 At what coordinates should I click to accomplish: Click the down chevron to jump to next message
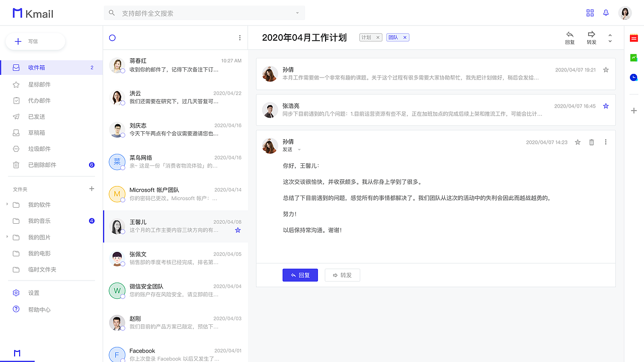pyautogui.click(x=610, y=41)
